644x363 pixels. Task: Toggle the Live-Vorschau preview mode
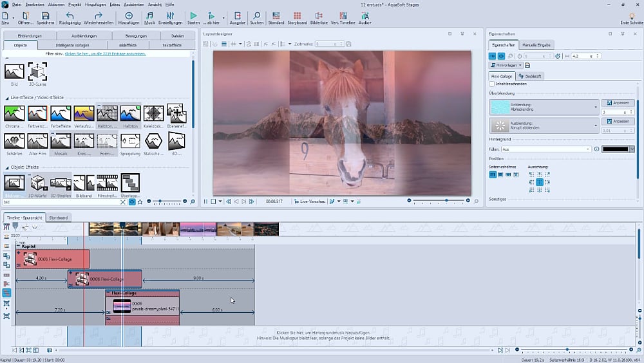[x=310, y=201]
